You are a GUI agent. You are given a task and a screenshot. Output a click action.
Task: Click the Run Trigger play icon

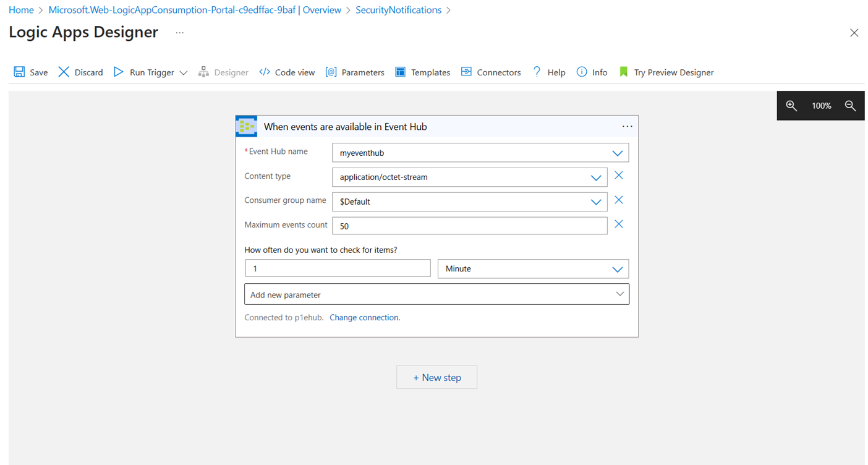click(119, 72)
